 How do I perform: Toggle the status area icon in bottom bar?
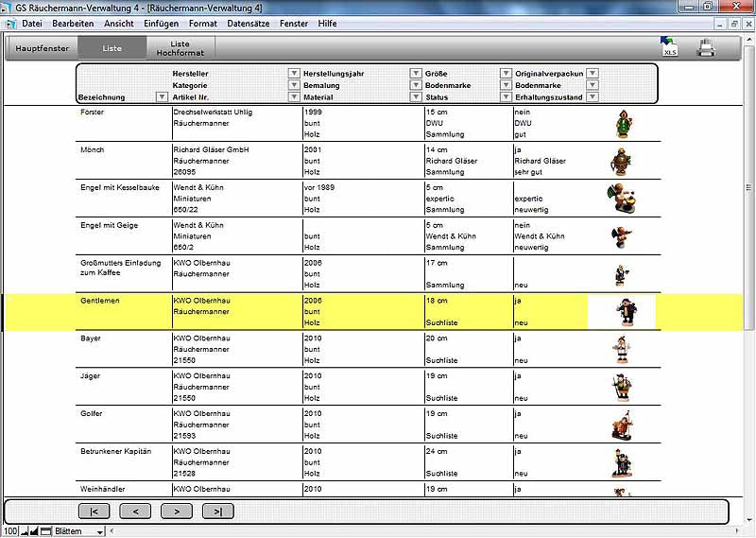coord(45,531)
